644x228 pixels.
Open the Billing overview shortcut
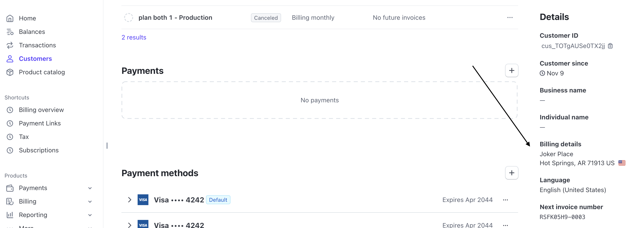point(41,110)
